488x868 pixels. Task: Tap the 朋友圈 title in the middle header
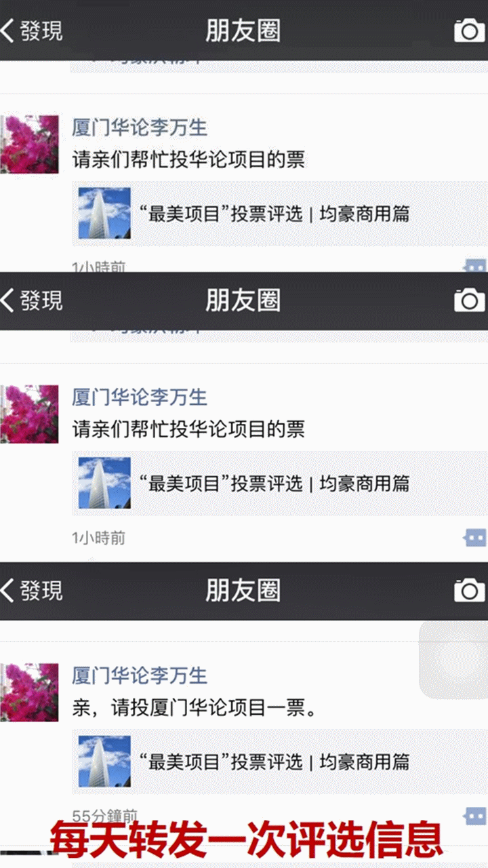pos(243,300)
